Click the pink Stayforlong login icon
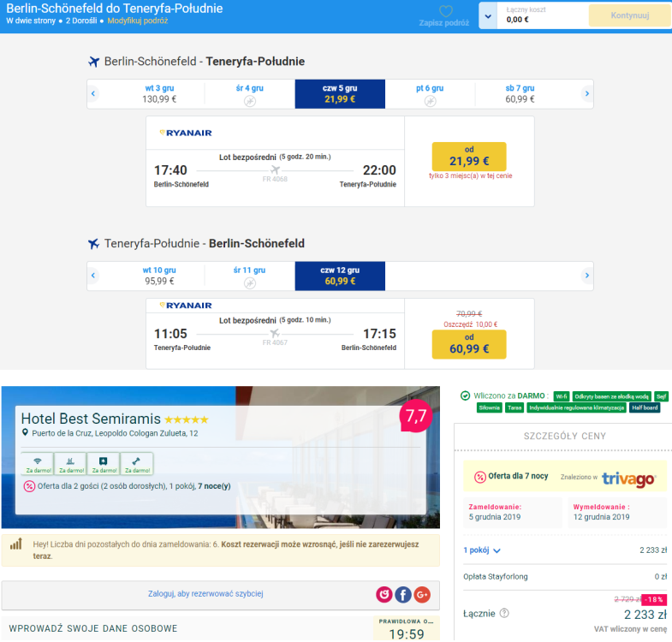This screenshot has height=642, width=672. click(384, 594)
